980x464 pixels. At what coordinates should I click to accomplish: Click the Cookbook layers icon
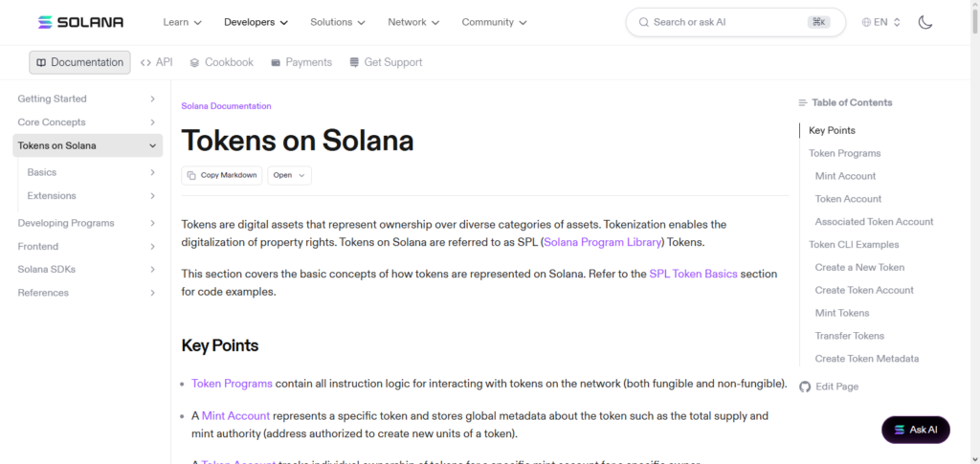(x=194, y=62)
